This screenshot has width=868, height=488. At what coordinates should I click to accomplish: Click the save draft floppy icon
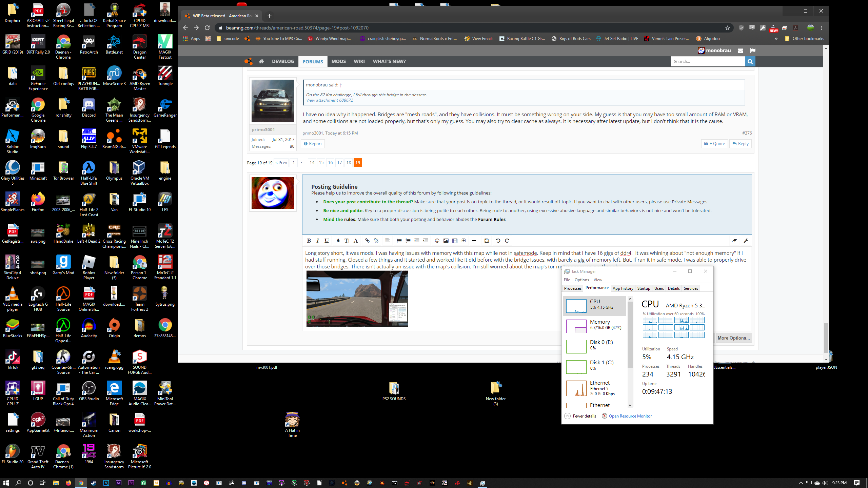click(x=487, y=241)
